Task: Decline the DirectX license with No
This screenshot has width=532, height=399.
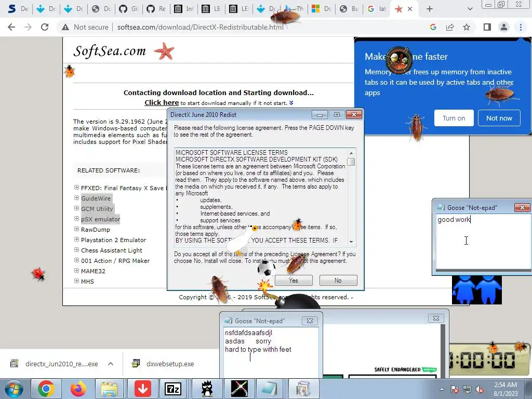Action: click(x=338, y=280)
